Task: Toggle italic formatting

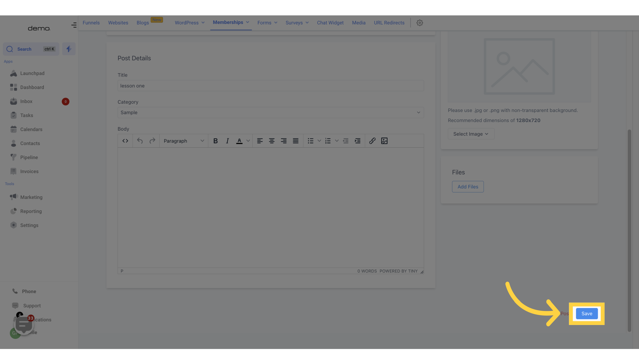Action: click(x=227, y=141)
